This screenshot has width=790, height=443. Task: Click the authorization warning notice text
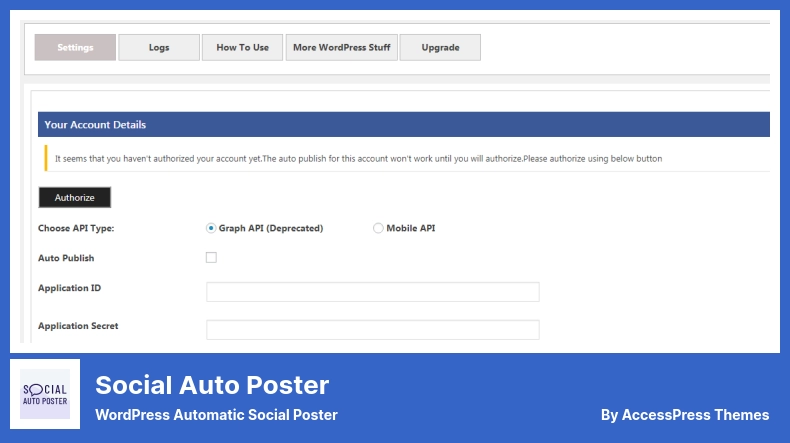click(358, 159)
